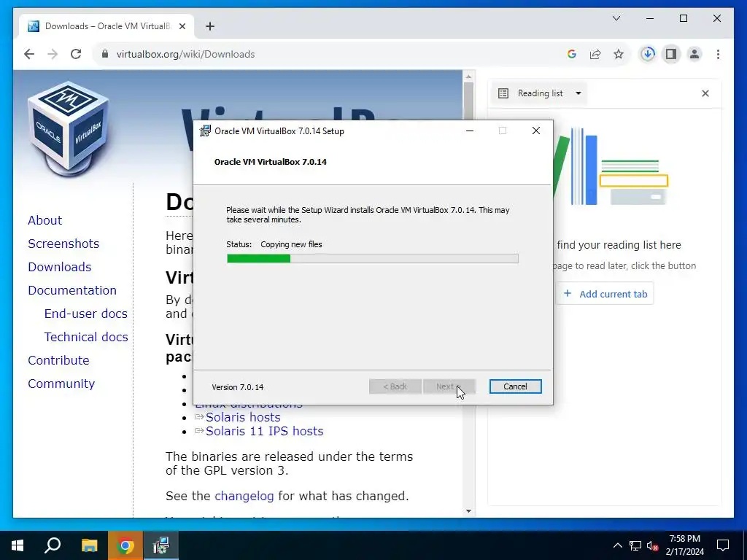This screenshot has height=560, width=747.
Task: Close the Downloads – Oracle VM VirtualBox tab
Action: coord(182,26)
